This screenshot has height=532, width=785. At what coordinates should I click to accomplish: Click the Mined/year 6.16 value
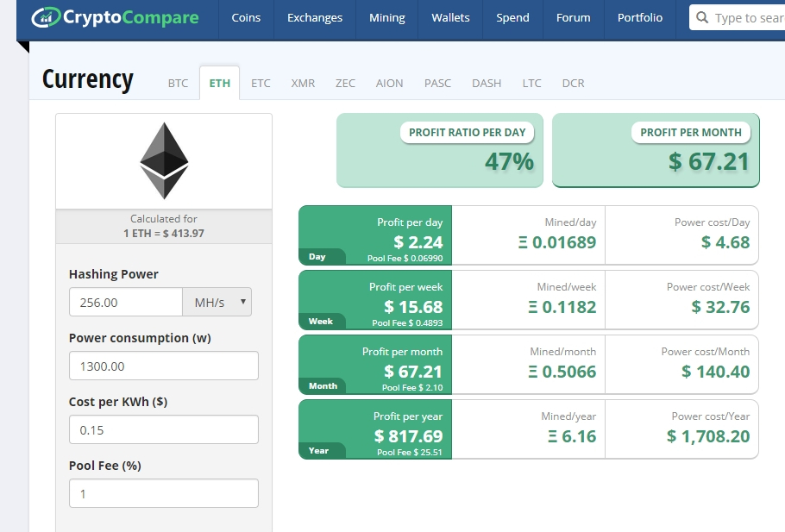coord(572,436)
